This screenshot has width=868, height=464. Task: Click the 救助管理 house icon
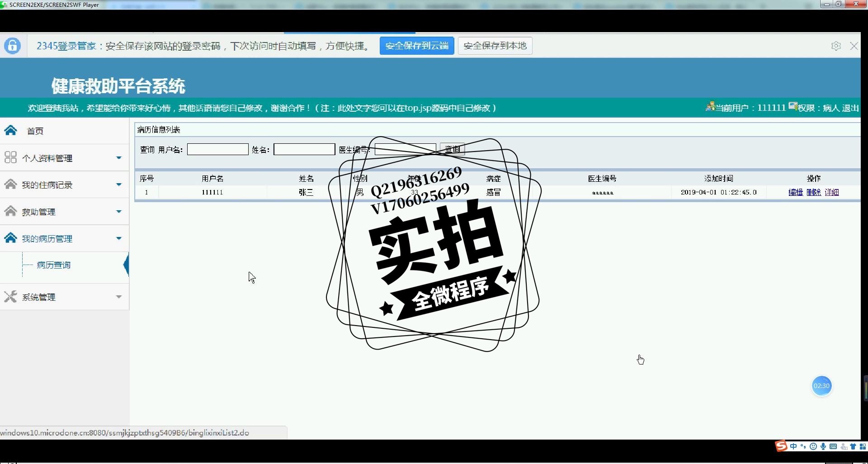click(x=11, y=211)
